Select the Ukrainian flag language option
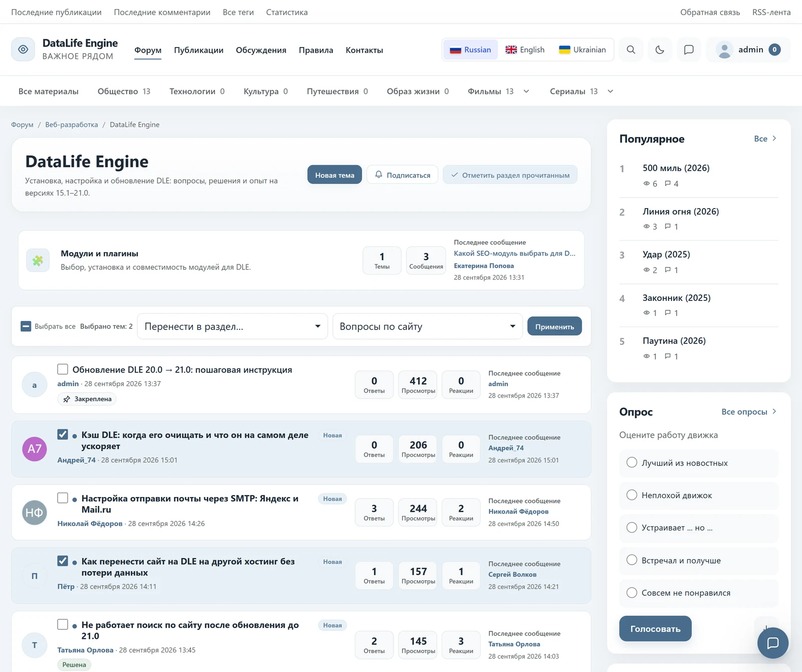This screenshot has height=672, width=802. pos(582,50)
